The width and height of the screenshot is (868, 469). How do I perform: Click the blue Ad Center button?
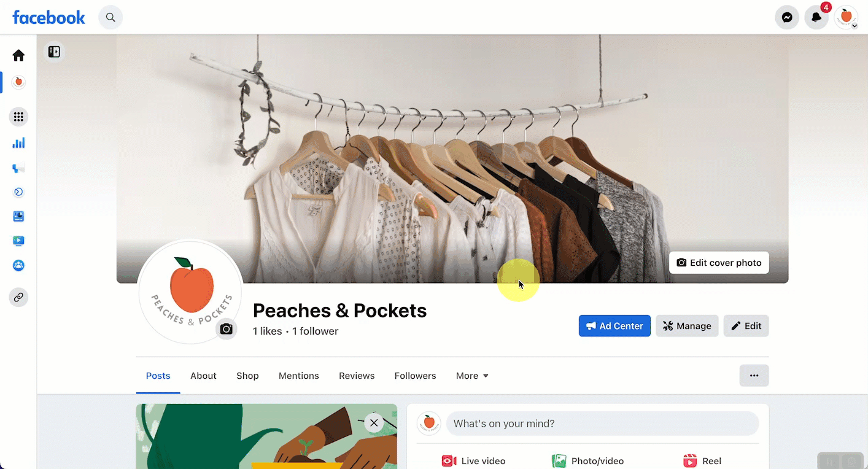click(x=614, y=326)
